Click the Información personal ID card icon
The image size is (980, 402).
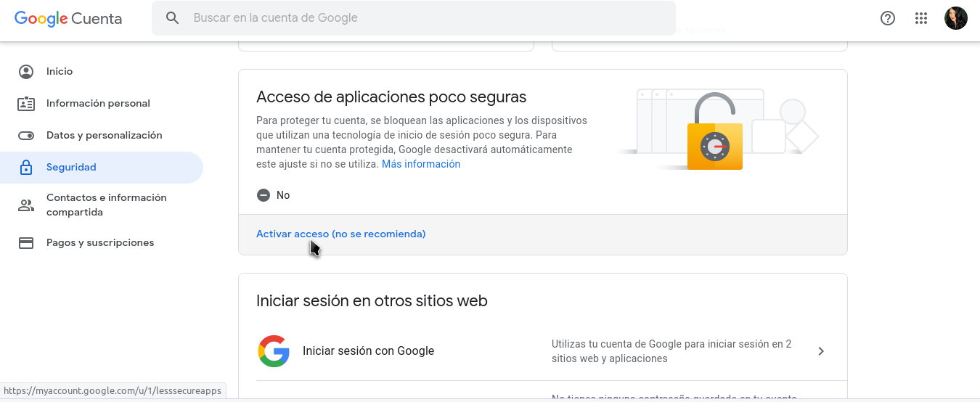click(x=26, y=104)
